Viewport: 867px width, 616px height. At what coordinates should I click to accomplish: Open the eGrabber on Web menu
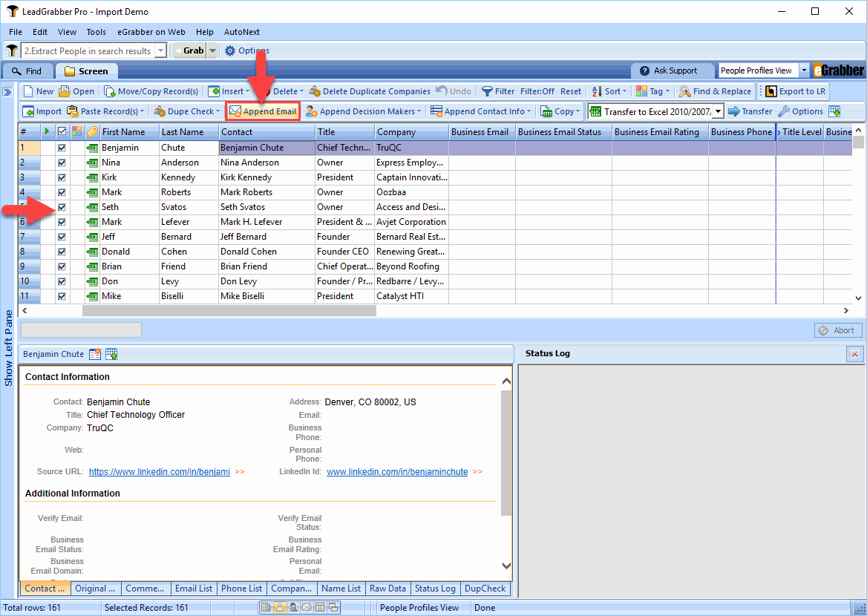tap(151, 32)
